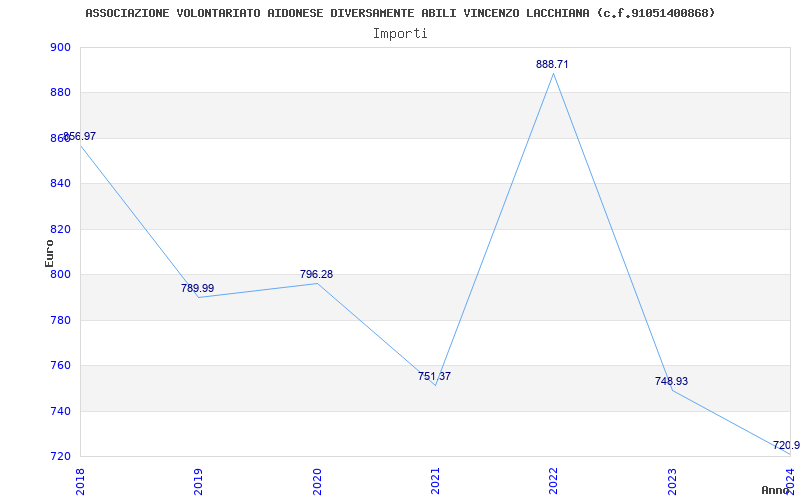Click the 840 y-axis tick label

pos(60,184)
